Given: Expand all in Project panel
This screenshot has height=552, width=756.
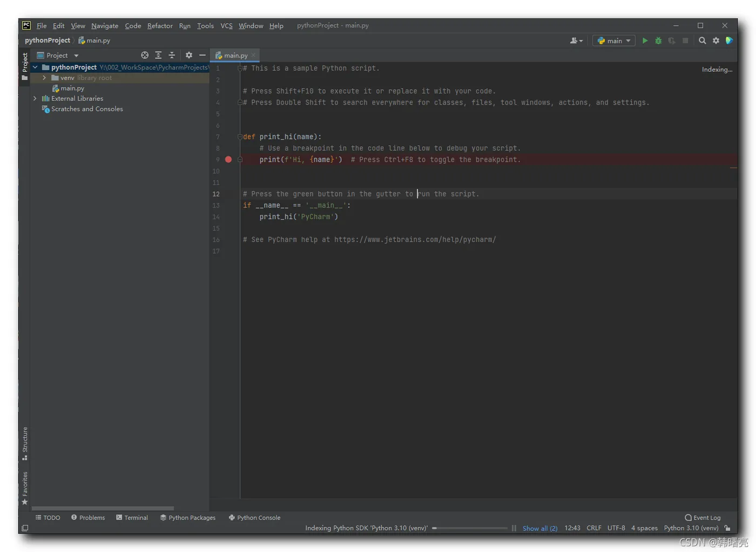Looking at the screenshot, I should click(x=158, y=55).
